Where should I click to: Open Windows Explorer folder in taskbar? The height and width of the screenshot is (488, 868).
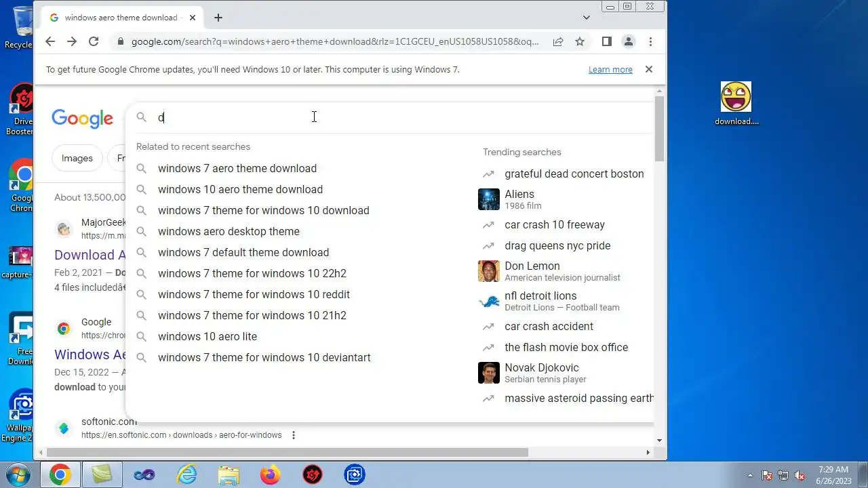228,474
